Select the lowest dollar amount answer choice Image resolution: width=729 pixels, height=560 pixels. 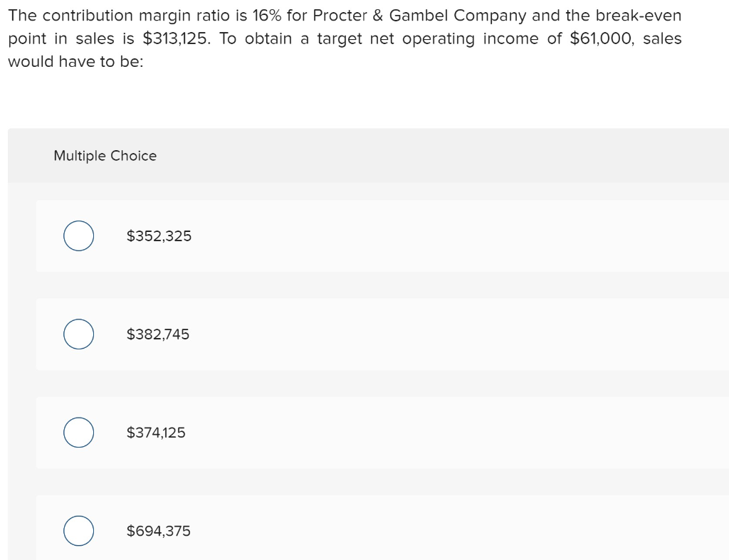click(78, 236)
